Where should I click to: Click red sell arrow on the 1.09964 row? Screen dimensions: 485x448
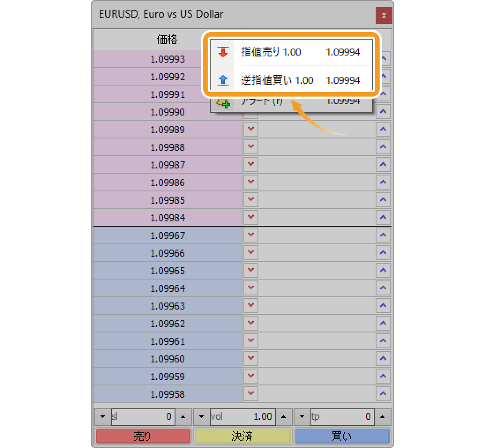coord(250,288)
